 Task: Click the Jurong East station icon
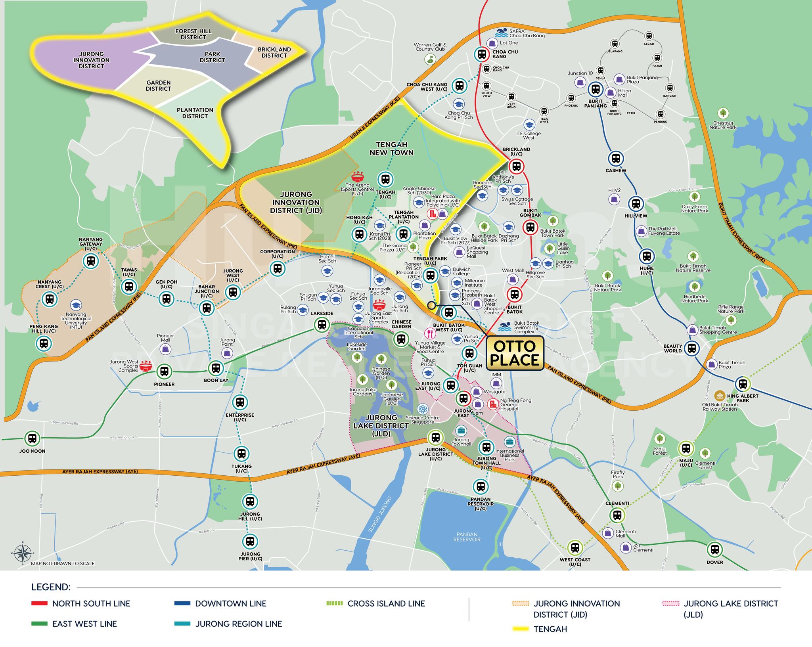click(x=463, y=398)
